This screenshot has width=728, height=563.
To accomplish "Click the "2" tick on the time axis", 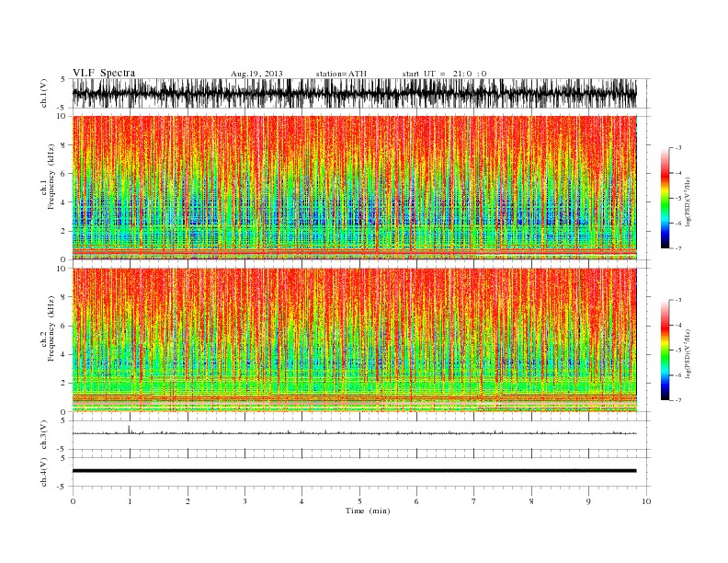I will (188, 501).
